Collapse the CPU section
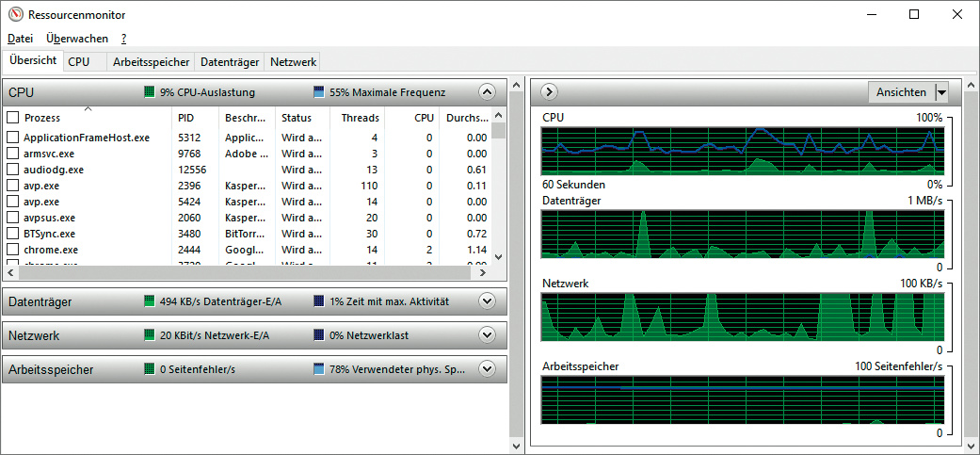 (487, 92)
